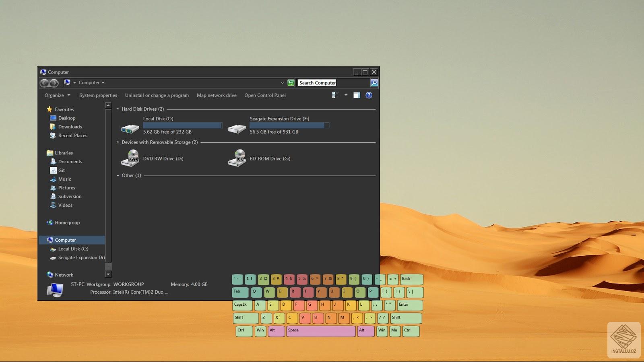Select the BD-ROM Drive (G:) icon
Image resolution: width=644 pixels, height=362 pixels.
tap(237, 158)
